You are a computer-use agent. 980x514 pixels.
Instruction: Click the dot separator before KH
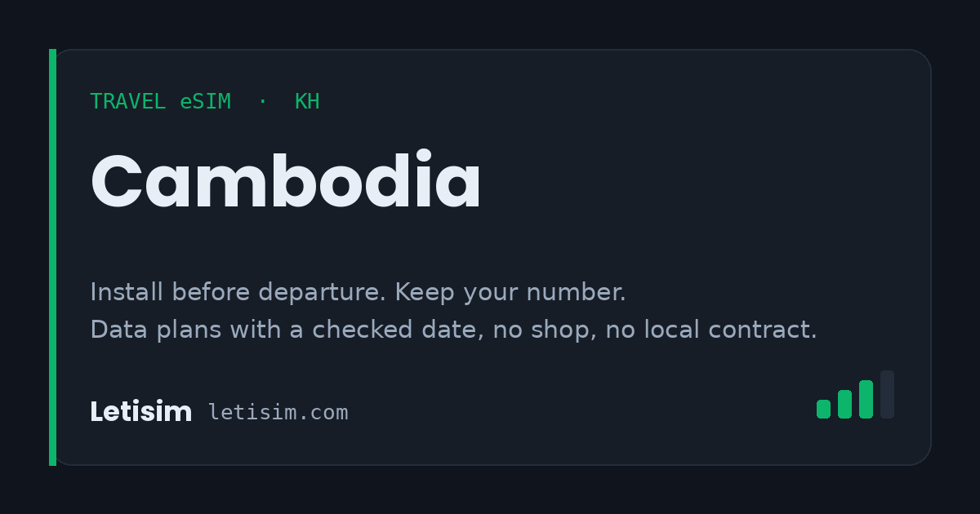point(262,102)
